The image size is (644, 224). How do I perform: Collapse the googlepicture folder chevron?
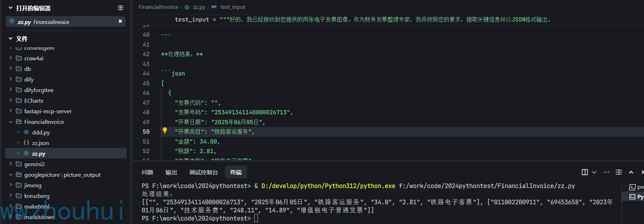coord(11,175)
